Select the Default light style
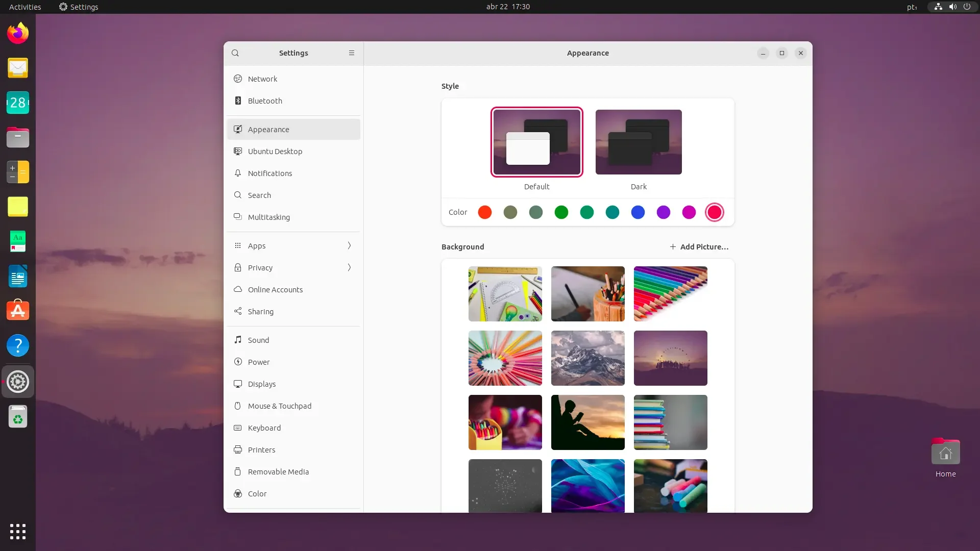The height and width of the screenshot is (551, 980). point(537,142)
